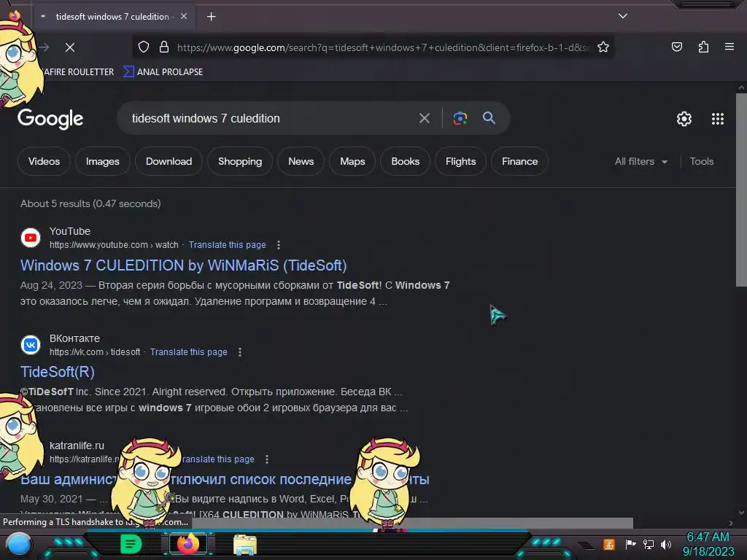Image resolution: width=747 pixels, height=560 pixels.
Task: Click the vertical page scrollbar thumb
Action: click(741, 190)
